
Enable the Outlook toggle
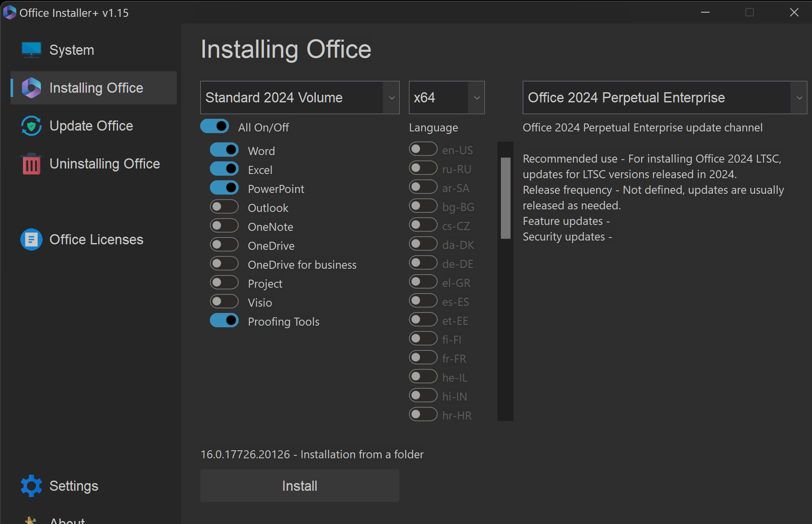click(224, 207)
